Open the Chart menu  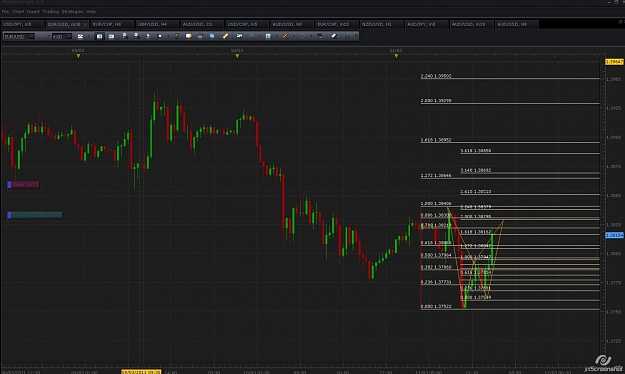click(18, 12)
